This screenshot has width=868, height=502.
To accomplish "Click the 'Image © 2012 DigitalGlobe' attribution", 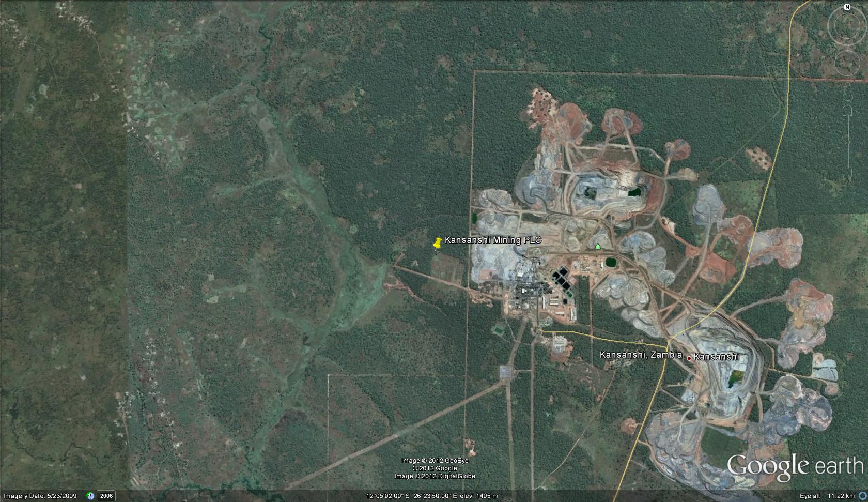I will (x=435, y=476).
